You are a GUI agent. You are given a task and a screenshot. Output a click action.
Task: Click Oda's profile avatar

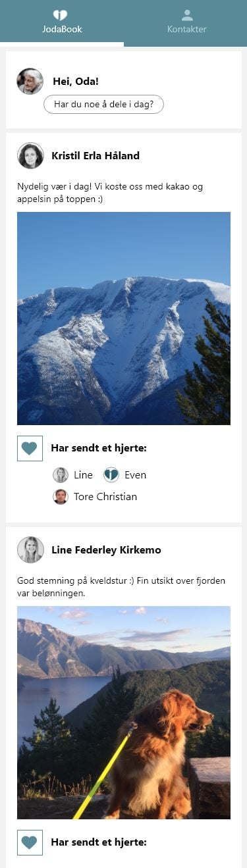click(30, 81)
